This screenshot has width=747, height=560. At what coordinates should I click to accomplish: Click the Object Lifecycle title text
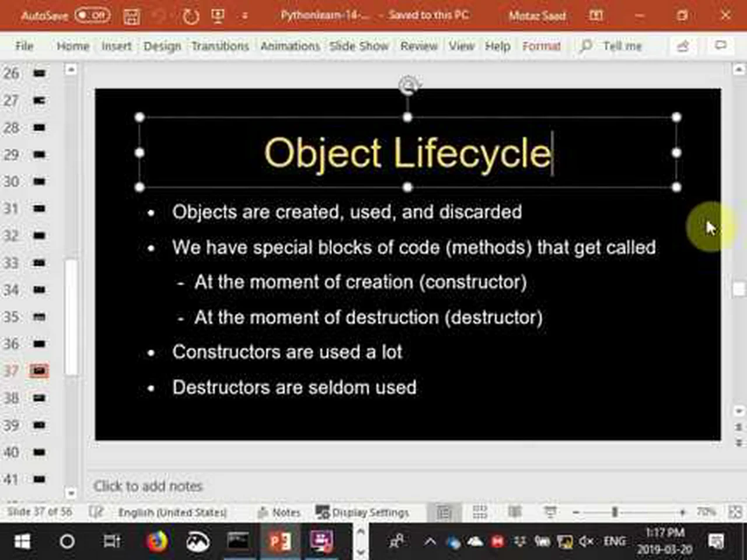pyautogui.click(x=407, y=153)
